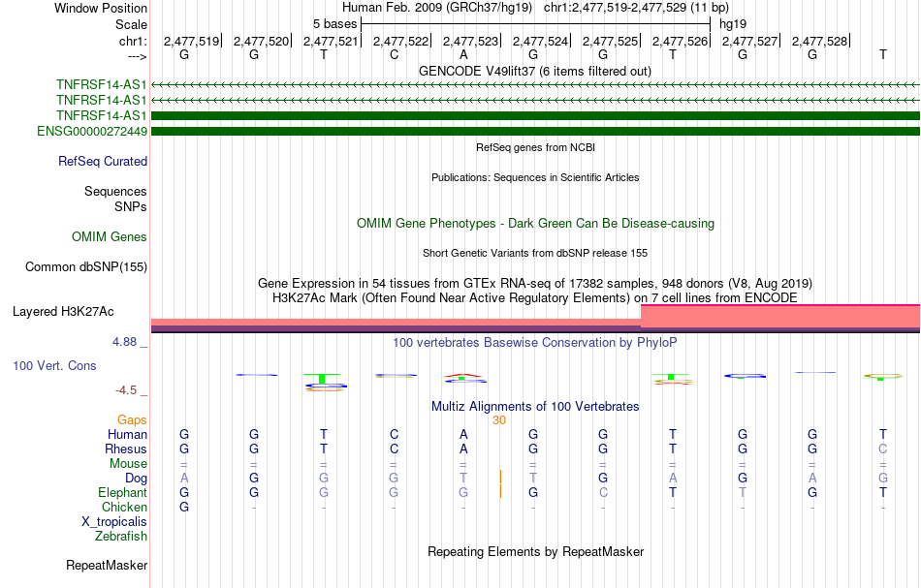Click the Scale label

pyautogui.click(x=131, y=24)
